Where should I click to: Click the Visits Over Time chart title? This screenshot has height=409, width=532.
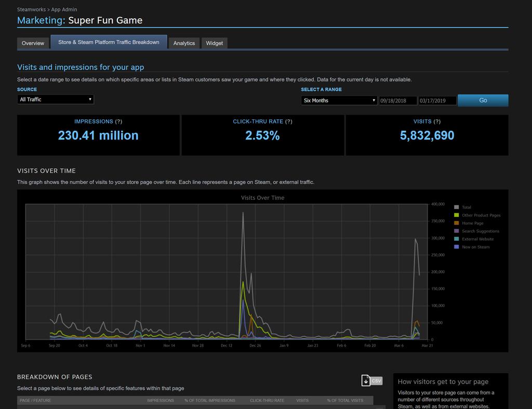[x=262, y=198]
